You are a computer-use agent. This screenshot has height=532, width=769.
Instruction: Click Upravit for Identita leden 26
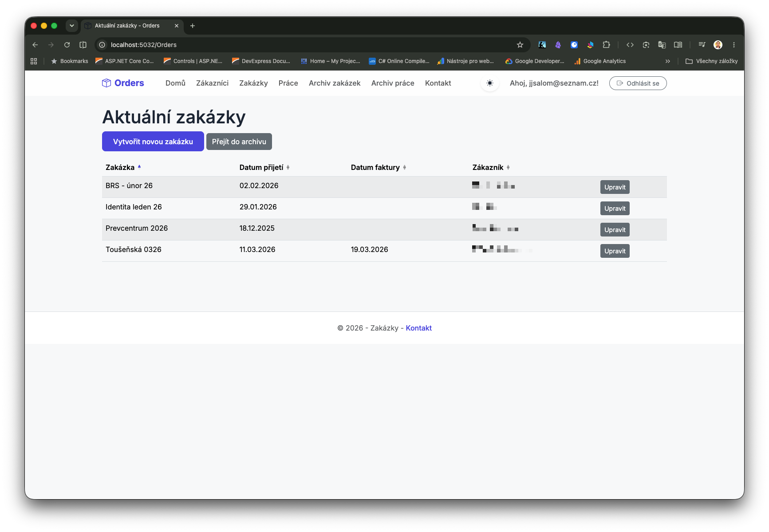pos(615,209)
